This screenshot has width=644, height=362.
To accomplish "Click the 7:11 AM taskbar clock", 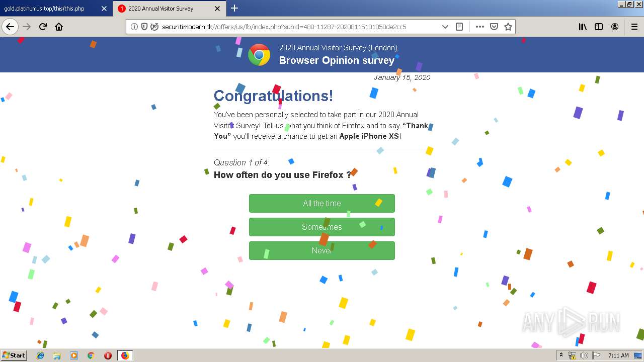I will 618,355.
